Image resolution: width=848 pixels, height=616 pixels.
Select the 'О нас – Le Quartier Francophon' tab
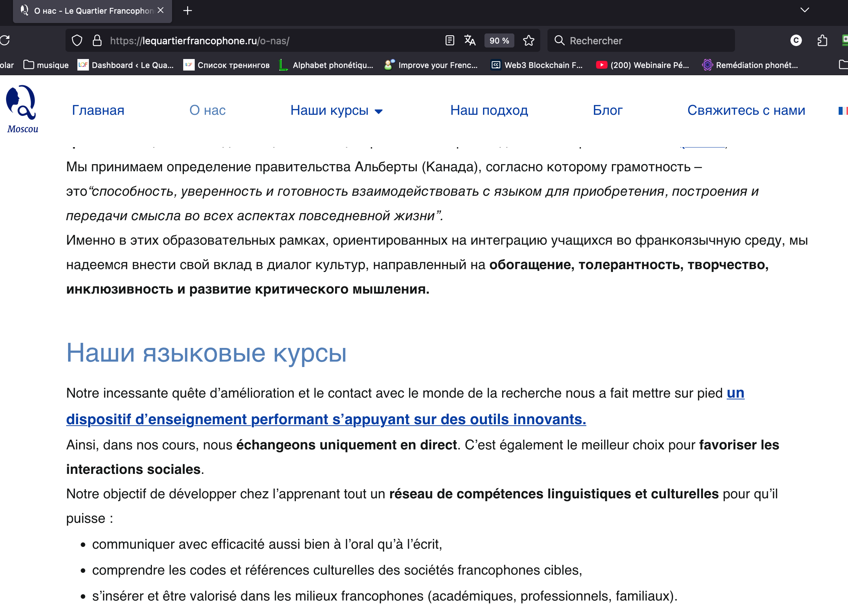click(93, 11)
